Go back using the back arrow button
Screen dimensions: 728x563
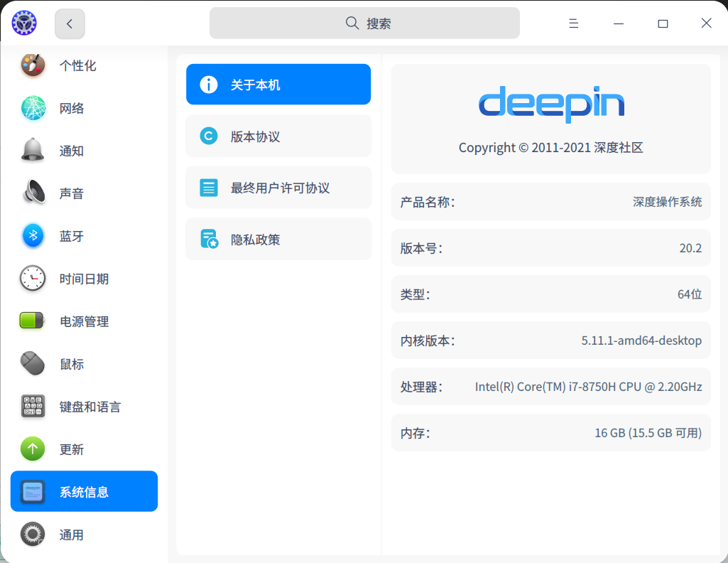coord(70,23)
